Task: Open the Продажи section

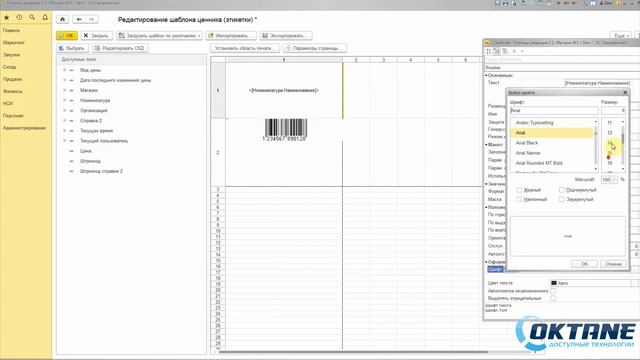Action: [13, 79]
